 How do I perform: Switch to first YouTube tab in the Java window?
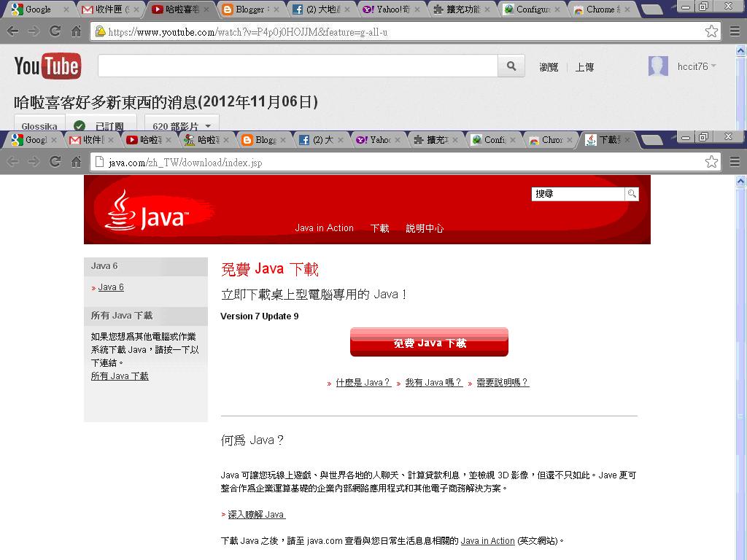tap(146, 139)
